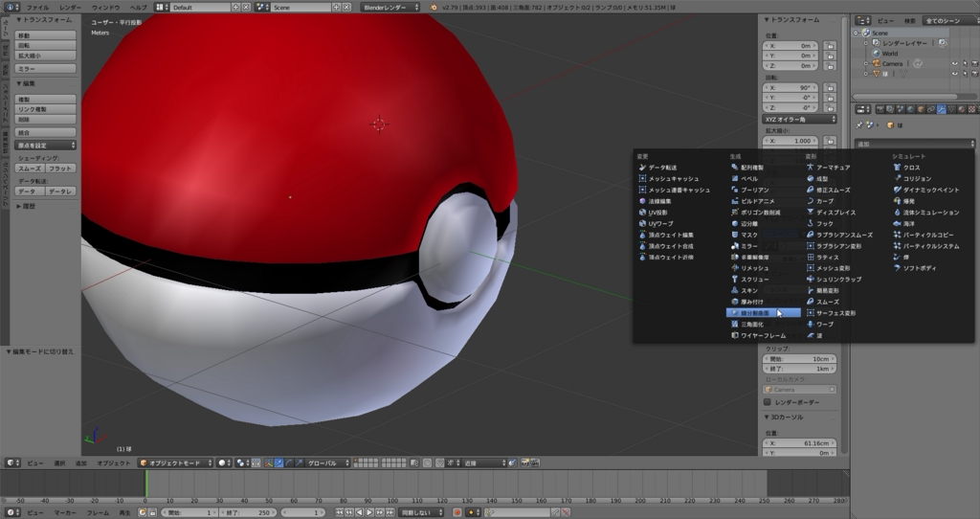Open the ファイル menu
The width and height of the screenshot is (980, 519).
(x=37, y=7)
